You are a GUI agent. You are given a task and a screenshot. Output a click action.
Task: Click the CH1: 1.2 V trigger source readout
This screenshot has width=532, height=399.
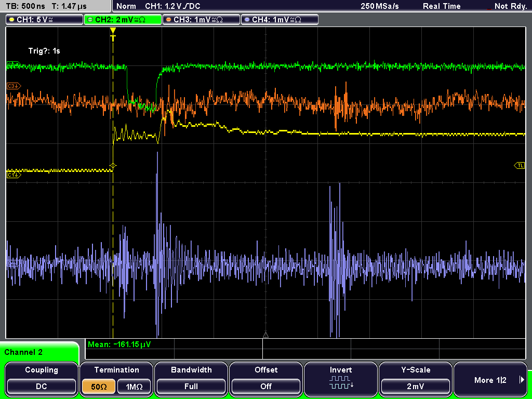coord(172,6)
